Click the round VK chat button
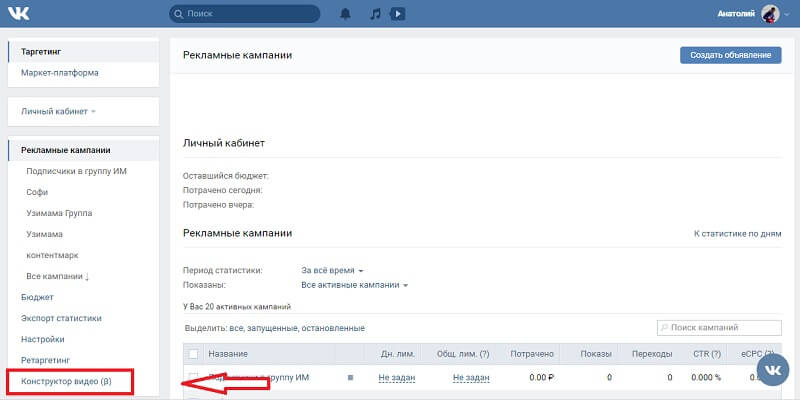800x400 pixels. coord(771,370)
